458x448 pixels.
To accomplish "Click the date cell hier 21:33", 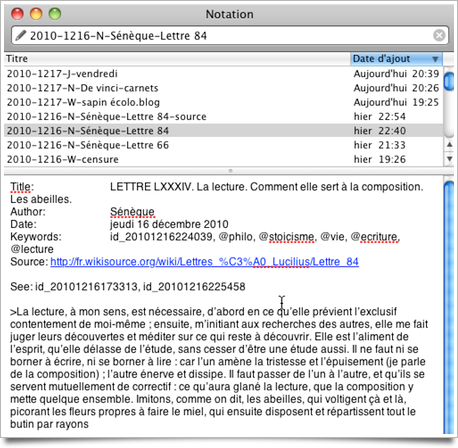I will pos(380,145).
